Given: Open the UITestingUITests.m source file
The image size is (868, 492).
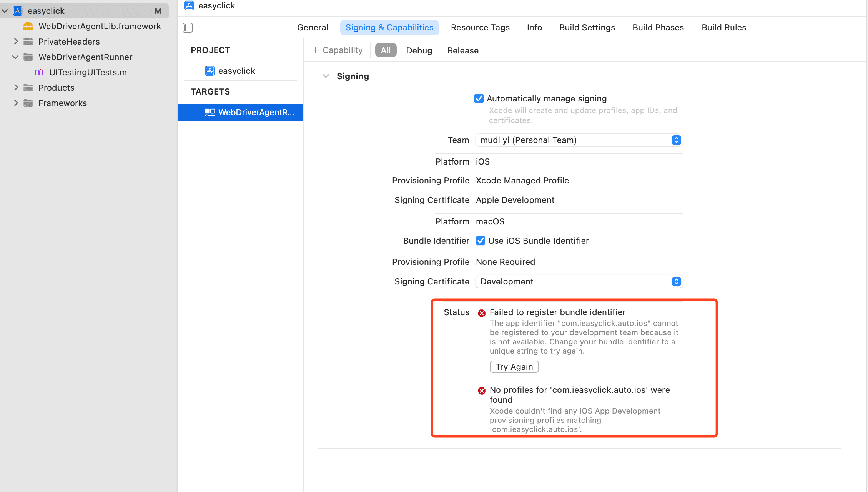Looking at the screenshot, I should pos(88,72).
